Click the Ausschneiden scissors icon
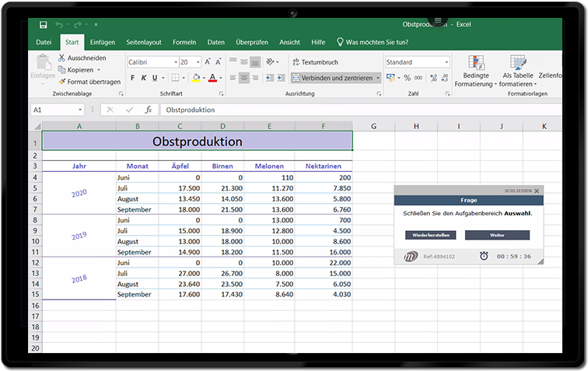 [x=61, y=58]
